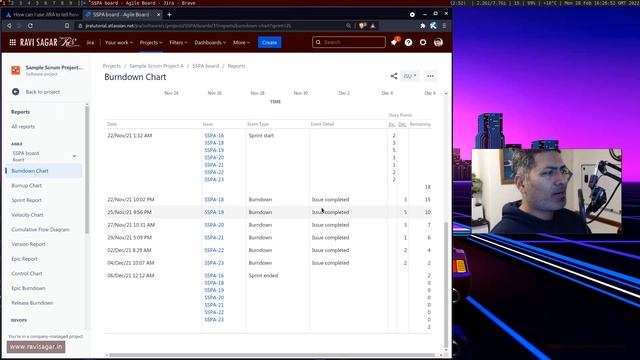Select Version Report in sidebar

pos(28,244)
